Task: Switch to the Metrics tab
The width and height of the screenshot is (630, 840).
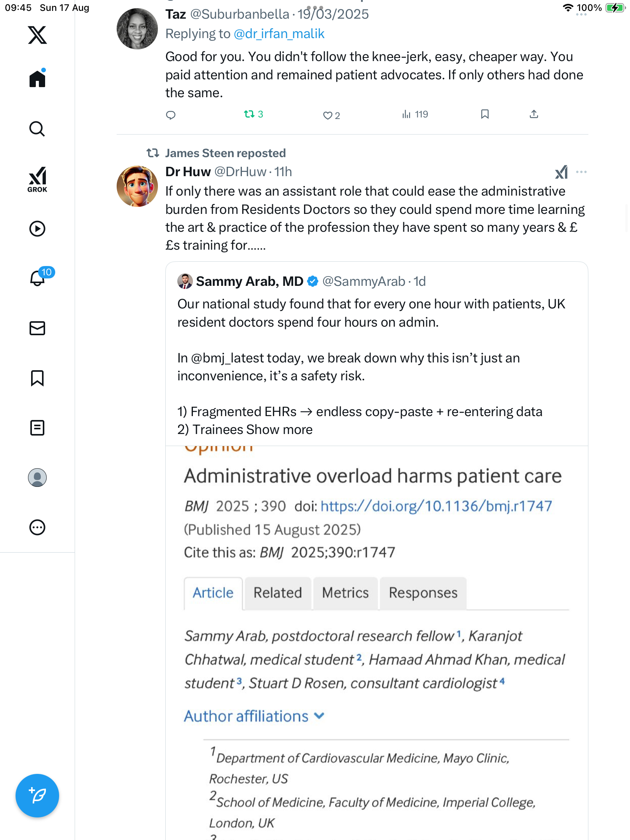Action: click(x=345, y=593)
